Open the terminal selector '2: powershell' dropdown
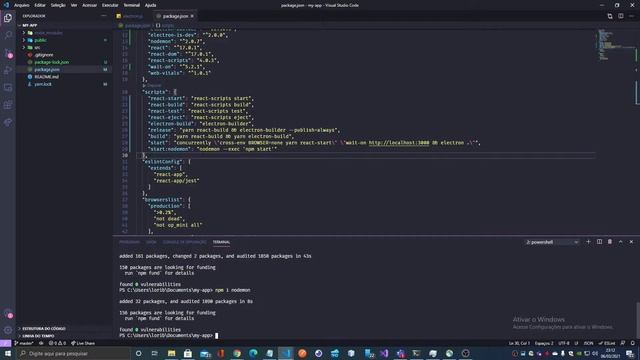Image resolution: width=640 pixels, height=360 pixels. click(x=552, y=242)
